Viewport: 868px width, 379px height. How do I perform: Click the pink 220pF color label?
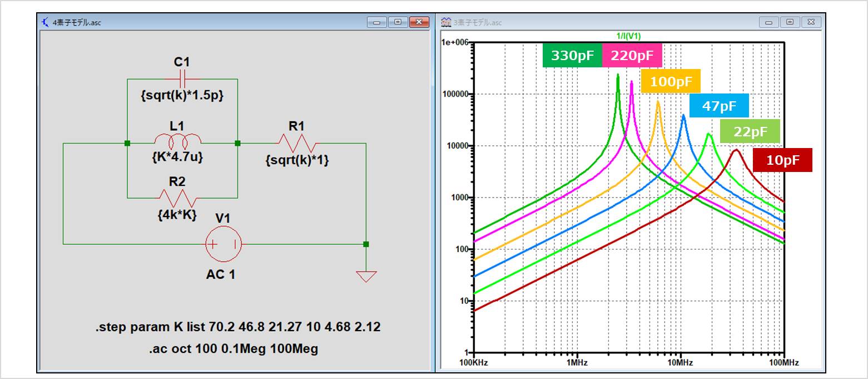[x=632, y=56]
